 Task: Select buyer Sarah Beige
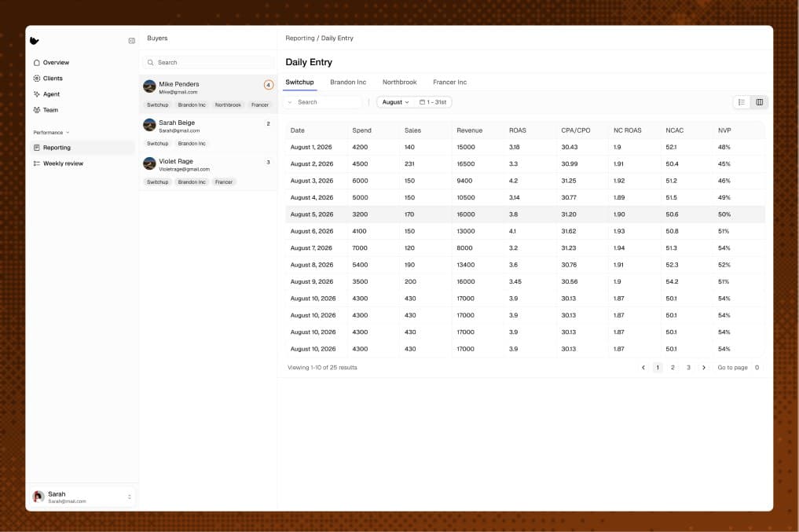pyautogui.click(x=208, y=133)
